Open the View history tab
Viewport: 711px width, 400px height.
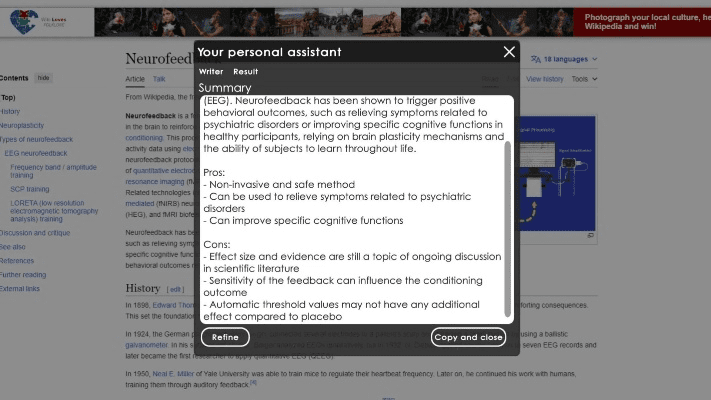click(545, 78)
